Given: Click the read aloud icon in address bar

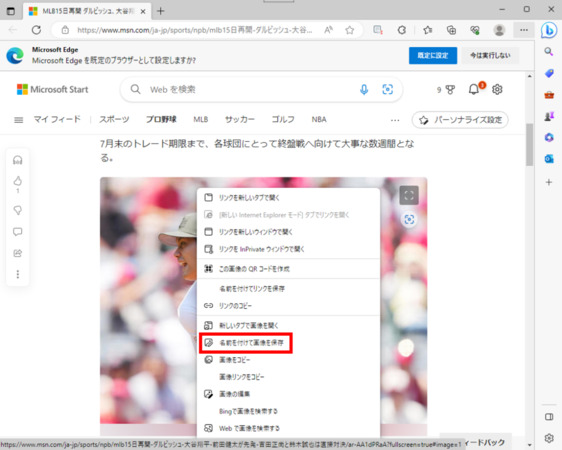Looking at the screenshot, I should pyautogui.click(x=328, y=30).
